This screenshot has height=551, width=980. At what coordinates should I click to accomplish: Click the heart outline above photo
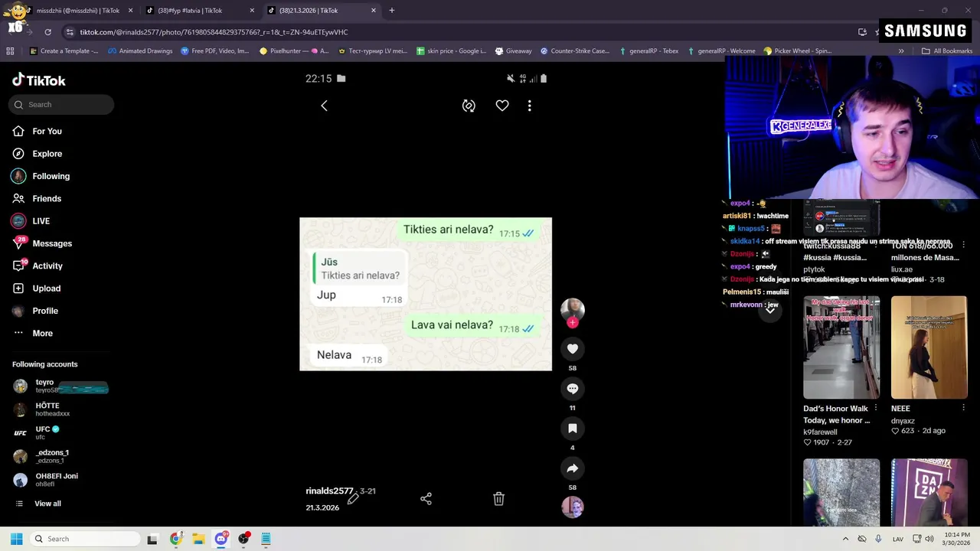pos(502,106)
